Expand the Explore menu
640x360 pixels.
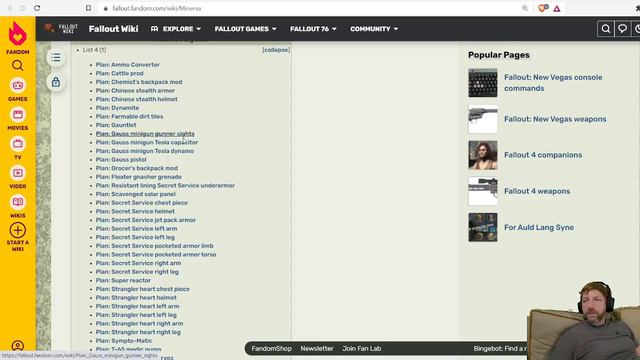point(176,29)
